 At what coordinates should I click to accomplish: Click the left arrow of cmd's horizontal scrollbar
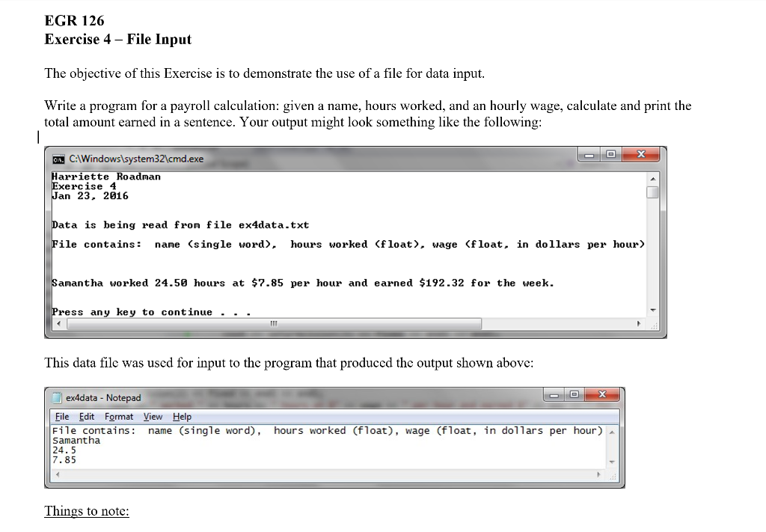[x=58, y=323]
